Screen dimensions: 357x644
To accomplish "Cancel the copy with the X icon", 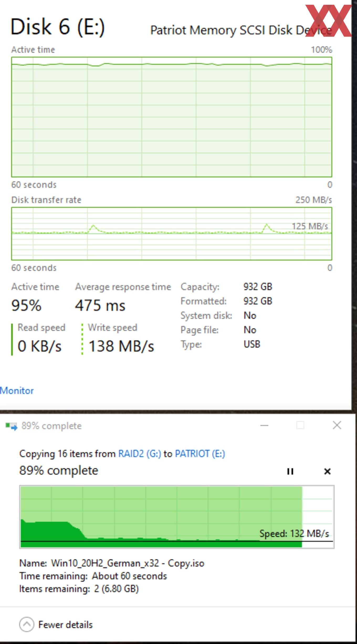I will tap(327, 471).
